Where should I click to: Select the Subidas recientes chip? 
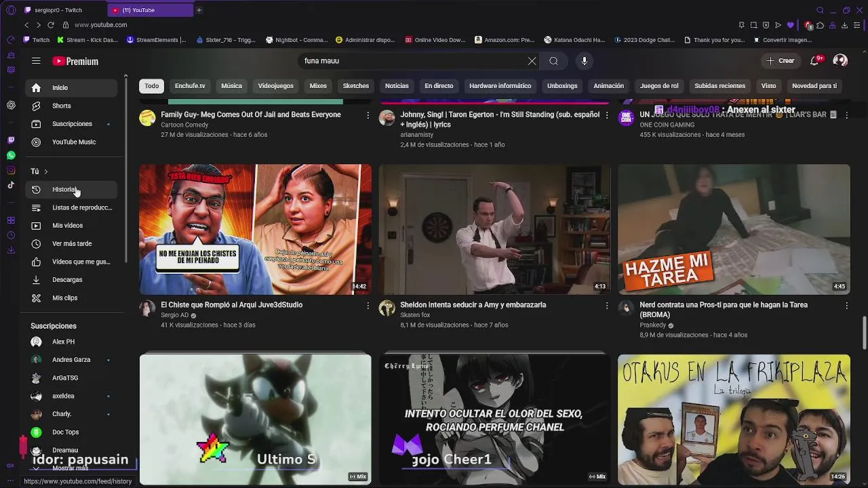tap(720, 86)
